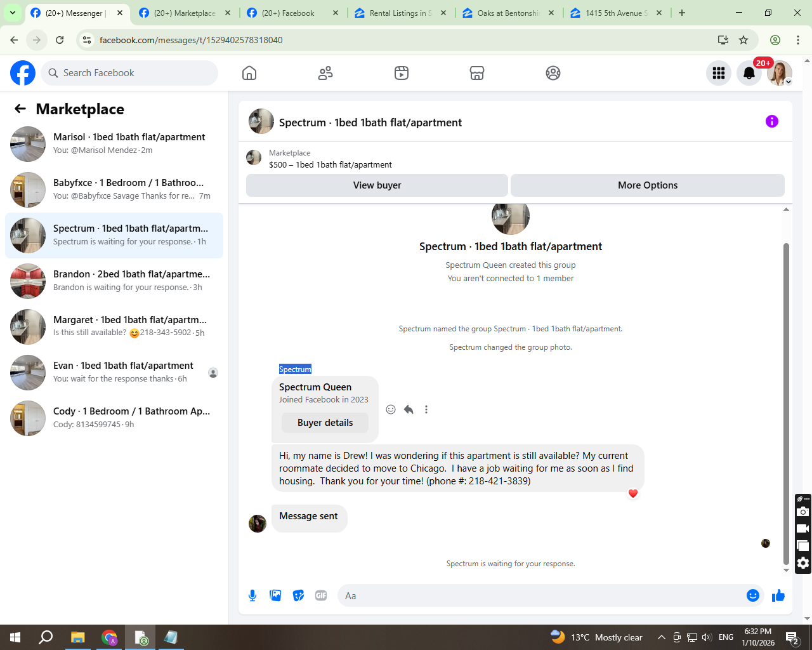Viewport: 812px width, 650px height.
Task: Open the GIF picker
Action: 321,595
